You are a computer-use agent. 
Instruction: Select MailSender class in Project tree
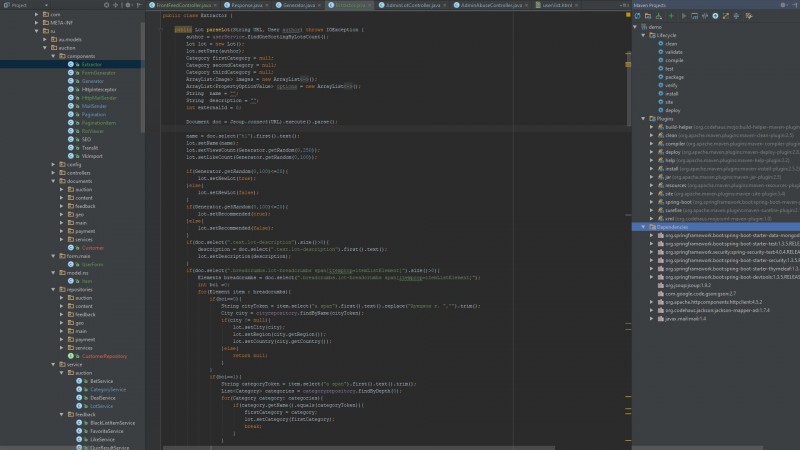coord(94,106)
